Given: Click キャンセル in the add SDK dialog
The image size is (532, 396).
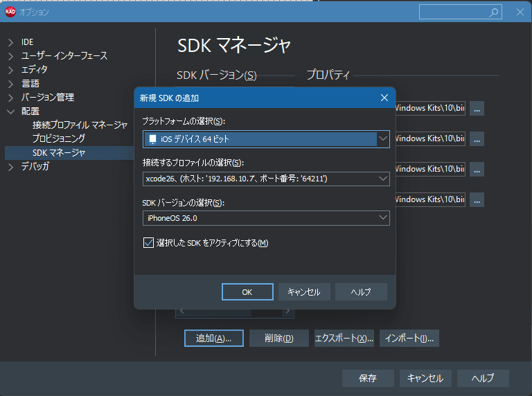Looking at the screenshot, I should pyautogui.click(x=304, y=292).
